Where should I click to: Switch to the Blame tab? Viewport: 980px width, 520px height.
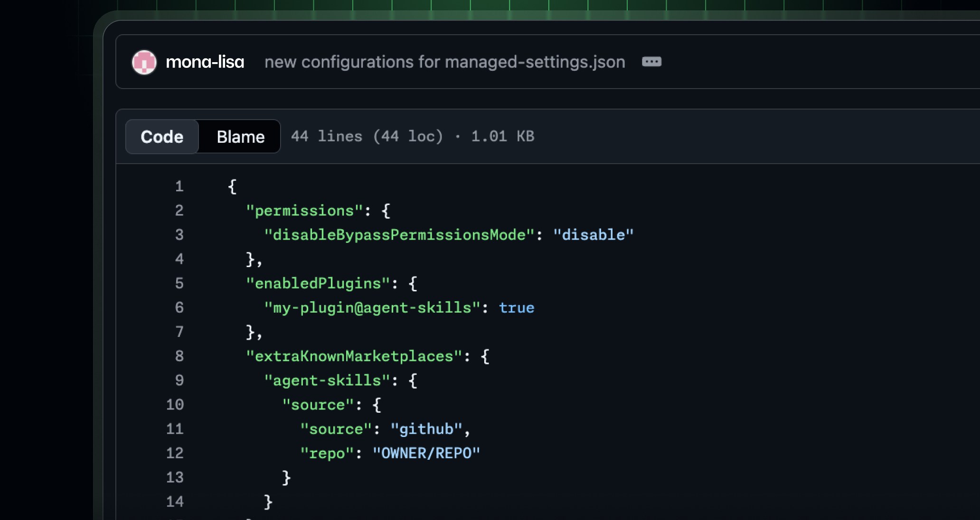[x=240, y=137]
